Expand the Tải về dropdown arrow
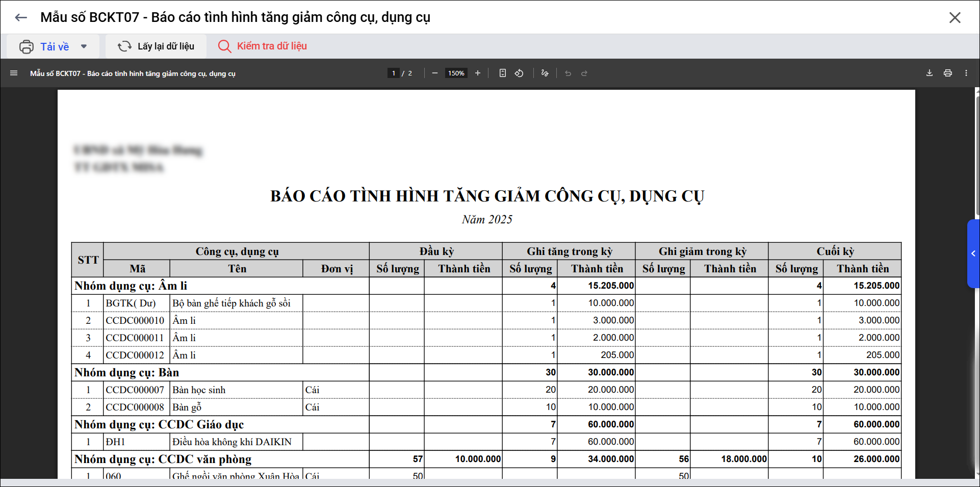980x487 pixels. 84,46
